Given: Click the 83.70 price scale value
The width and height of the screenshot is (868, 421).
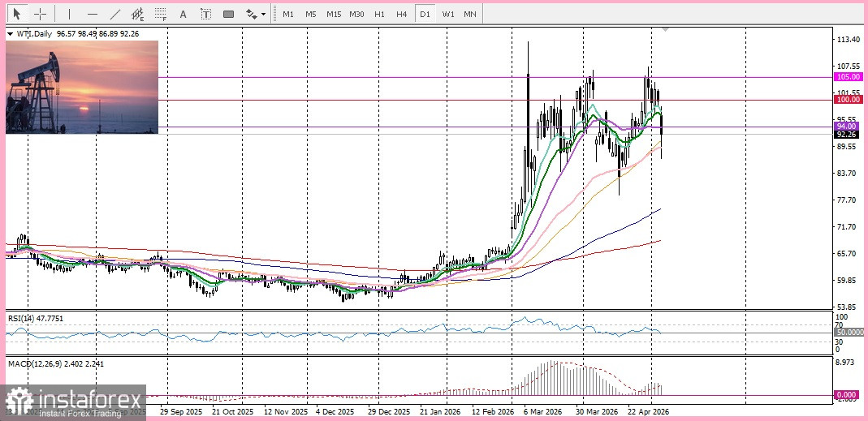Looking at the screenshot, I should [848, 173].
